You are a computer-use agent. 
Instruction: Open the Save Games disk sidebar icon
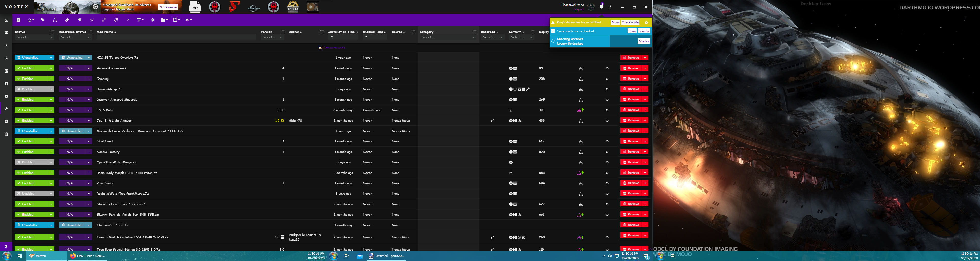pos(6,134)
